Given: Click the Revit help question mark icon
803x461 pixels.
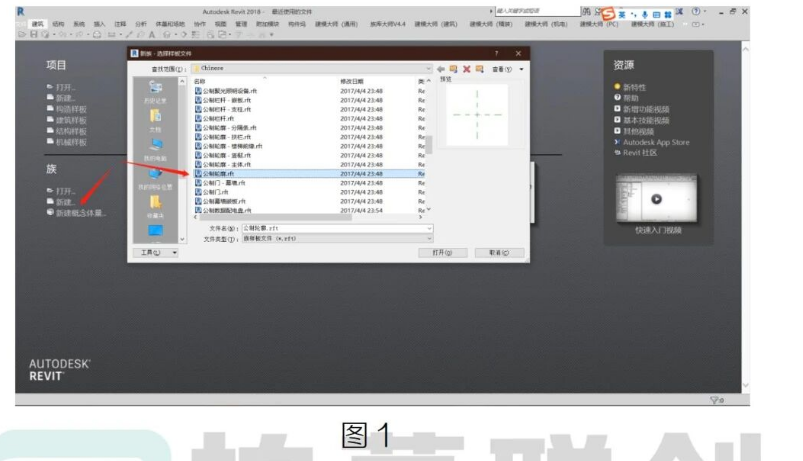Looking at the screenshot, I should click(x=696, y=11).
